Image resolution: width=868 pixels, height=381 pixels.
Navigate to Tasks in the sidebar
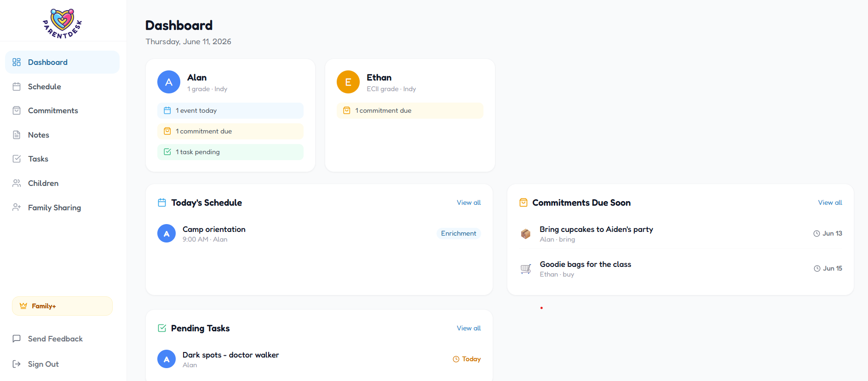pos(63,159)
